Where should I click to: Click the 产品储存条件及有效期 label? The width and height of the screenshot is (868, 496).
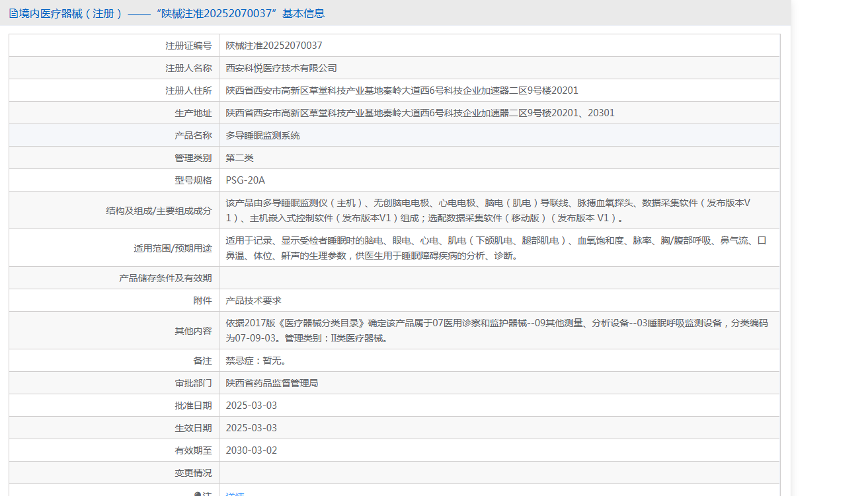click(165, 278)
